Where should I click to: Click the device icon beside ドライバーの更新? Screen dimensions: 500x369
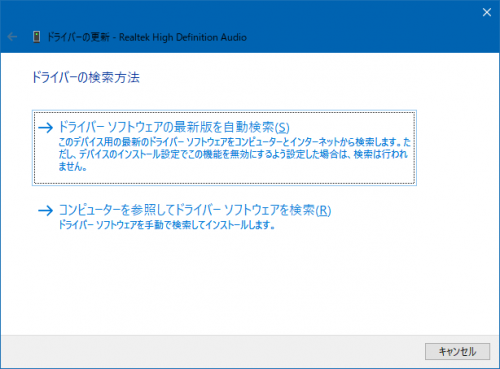tap(36, 37)
